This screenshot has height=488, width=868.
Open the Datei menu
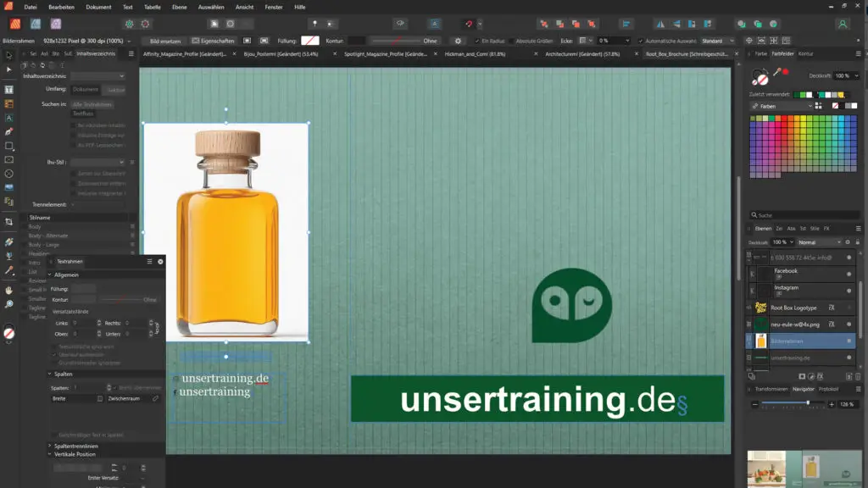coord(31,7)
